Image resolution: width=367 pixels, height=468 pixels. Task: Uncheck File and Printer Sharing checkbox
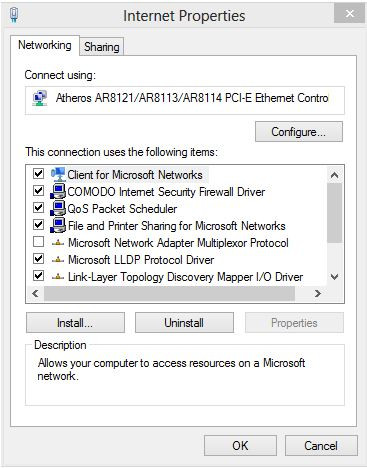pos(39,225)
